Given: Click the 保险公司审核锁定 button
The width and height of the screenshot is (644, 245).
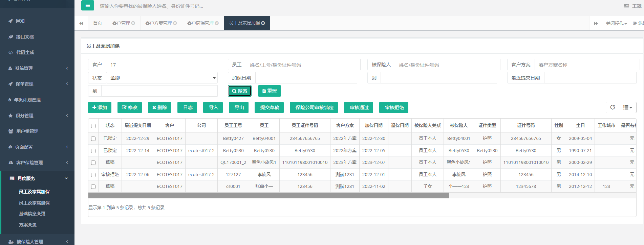Looking at the screenshot, I should (314, 107).
